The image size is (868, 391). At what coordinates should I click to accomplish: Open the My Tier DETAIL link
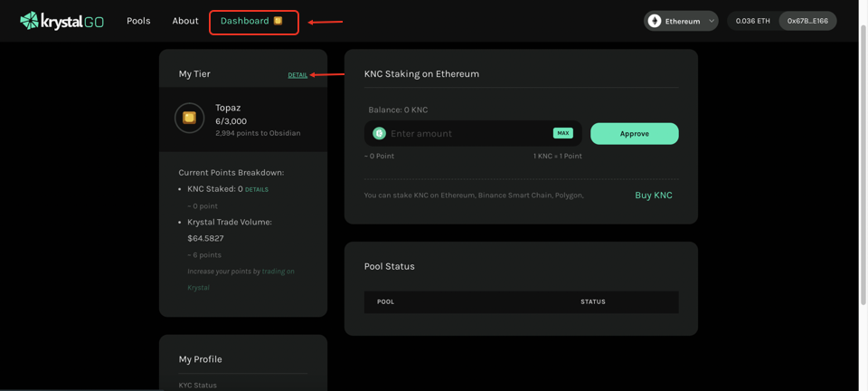tap(297, 75)
